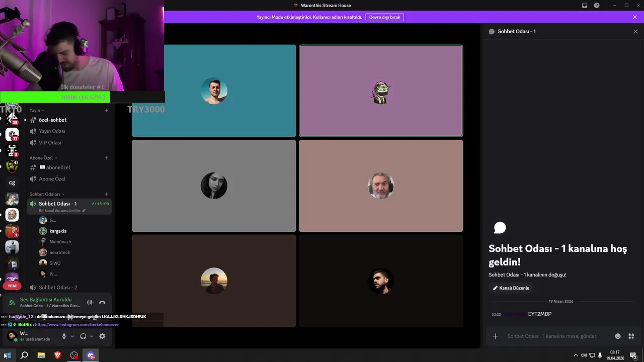Screen dimensions: 644x362
Task: Open Windows Start menu
Action: pyautogui.click(x=8, y=355)
